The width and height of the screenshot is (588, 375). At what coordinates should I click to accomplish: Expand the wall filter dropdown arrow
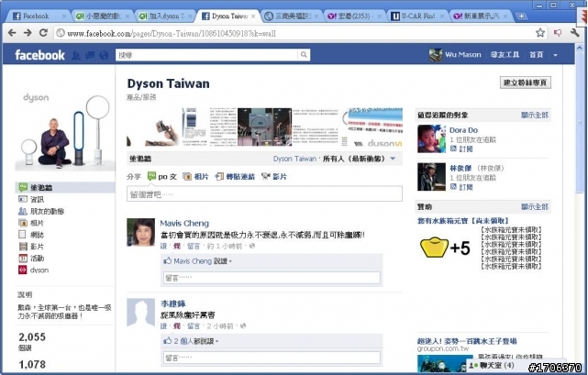393,159
